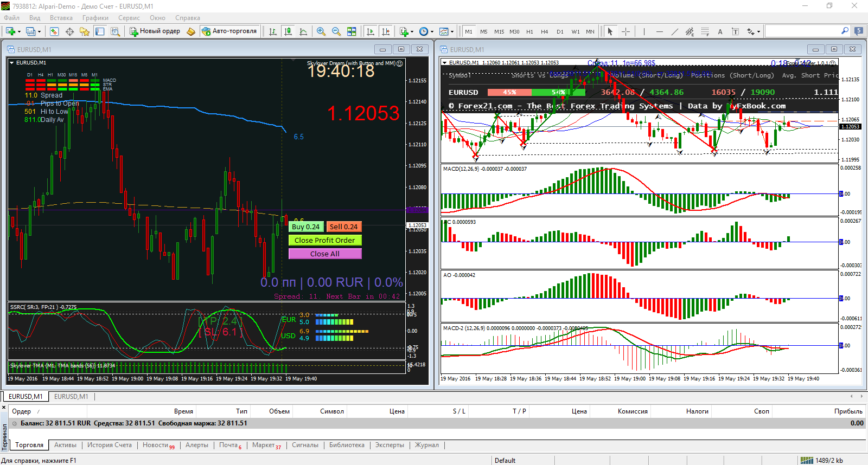Select the Crosshair tool
This screenshot has width=868, height=465.
pos(626,31)
